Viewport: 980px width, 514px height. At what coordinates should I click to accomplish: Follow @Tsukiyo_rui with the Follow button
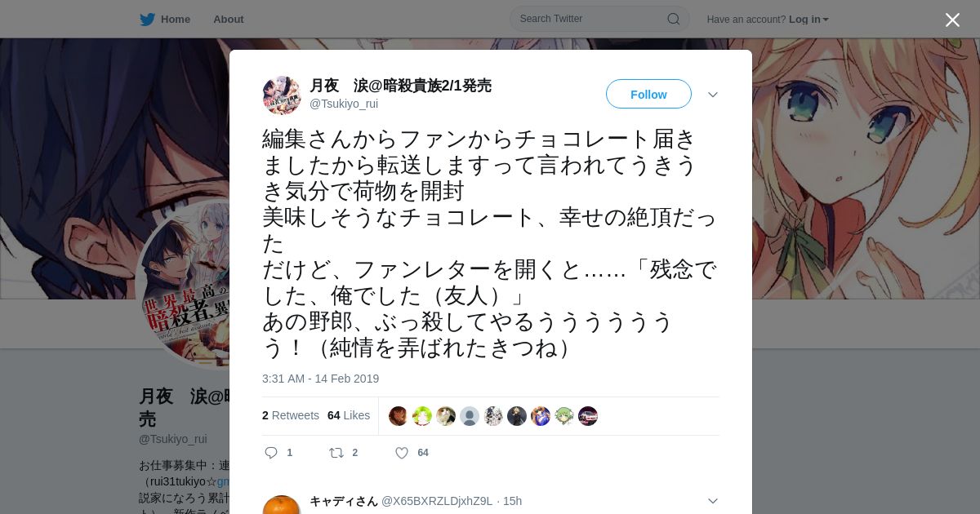pyautogui.click(x=648, y=95)
